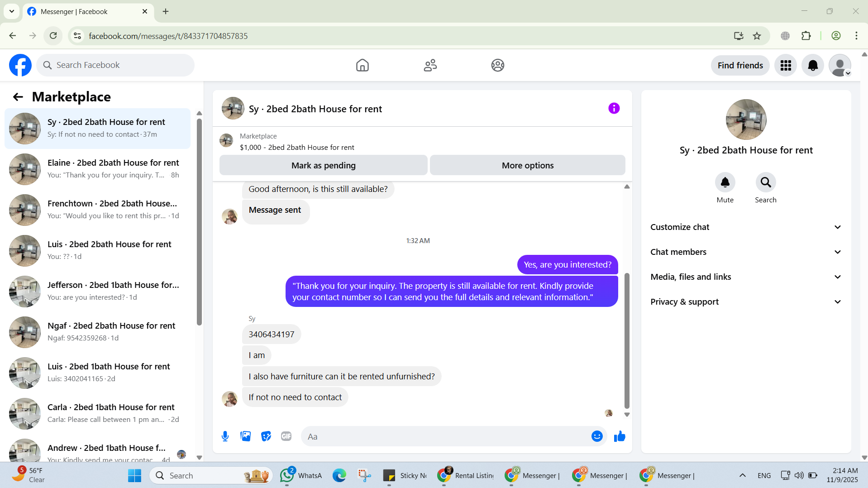This screenshot has width=868, height=488.
Task: Open WhatsApp from the taskbar
Action: (301, 476)
